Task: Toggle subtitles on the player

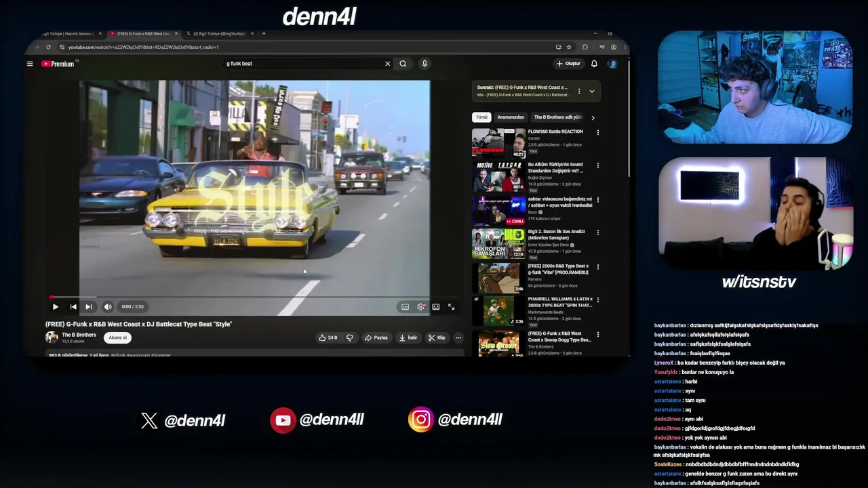Action: pyautogui.click(x=405, y=307)
